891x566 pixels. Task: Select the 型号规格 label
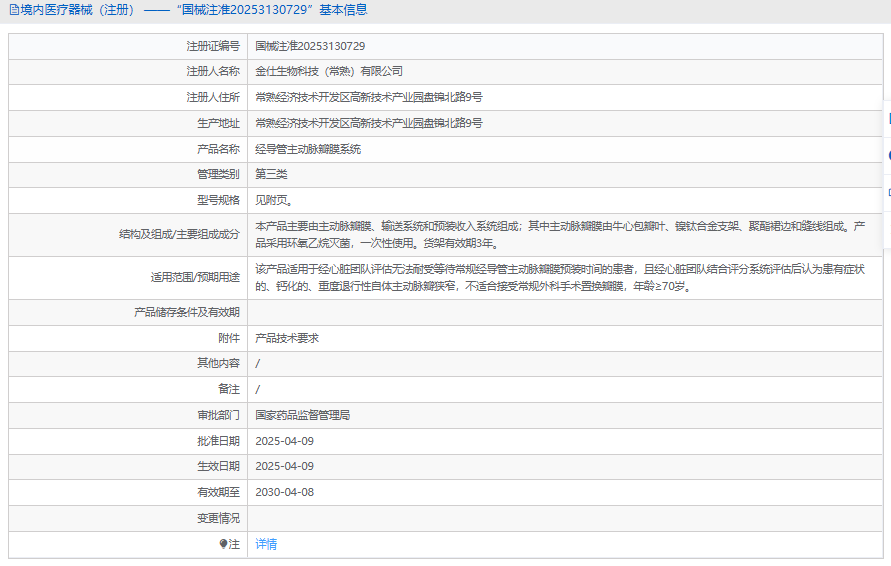pyautogui.click(x=218, y=200)
